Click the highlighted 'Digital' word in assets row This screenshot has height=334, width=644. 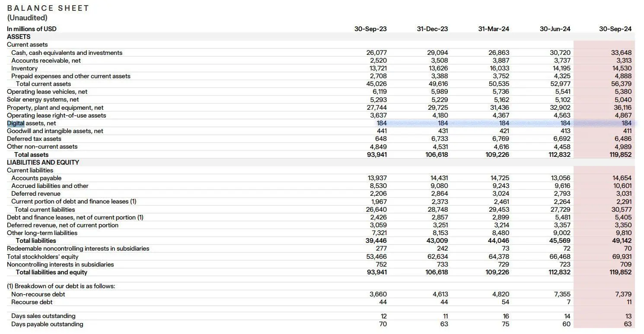pos(15,123)
